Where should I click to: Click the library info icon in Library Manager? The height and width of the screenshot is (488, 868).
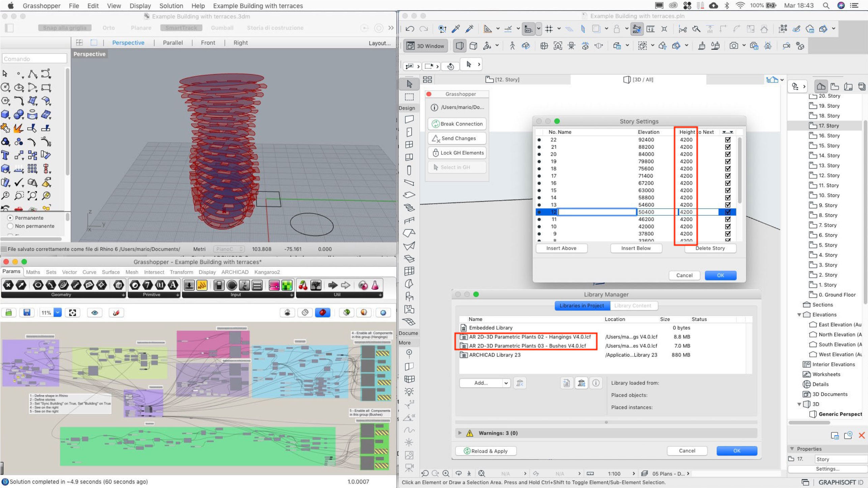tap(596, 383)
